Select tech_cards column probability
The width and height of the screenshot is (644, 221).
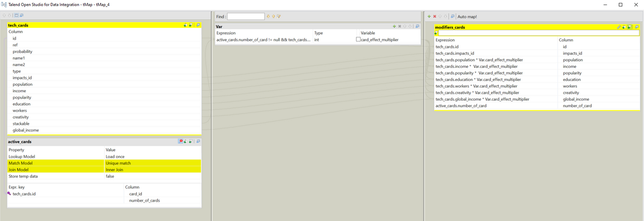coord(23,51)
